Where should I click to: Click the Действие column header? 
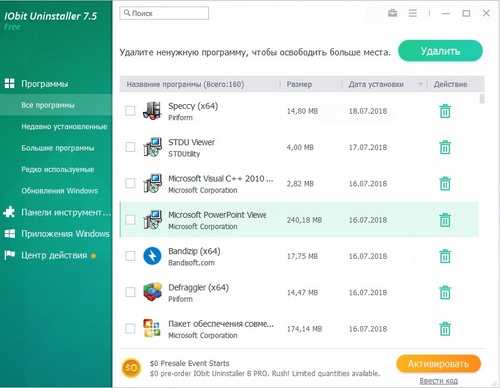click(450, 84)
